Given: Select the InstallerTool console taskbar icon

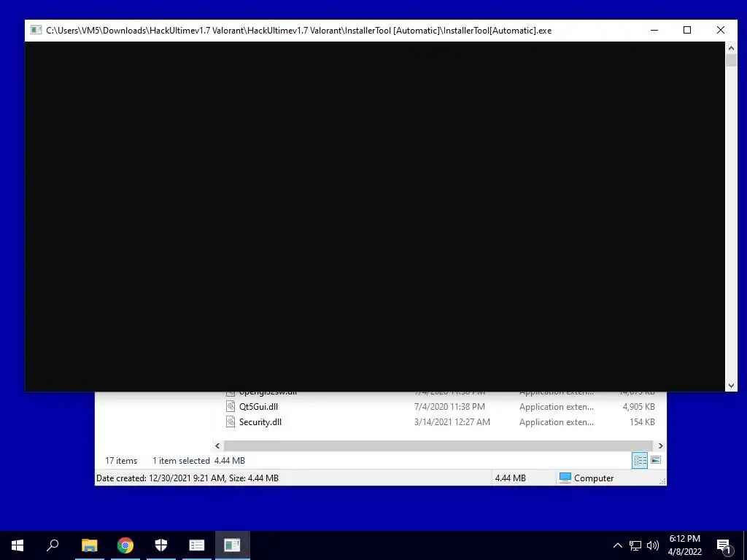Looking at the screenshot, I should (233, 545).
